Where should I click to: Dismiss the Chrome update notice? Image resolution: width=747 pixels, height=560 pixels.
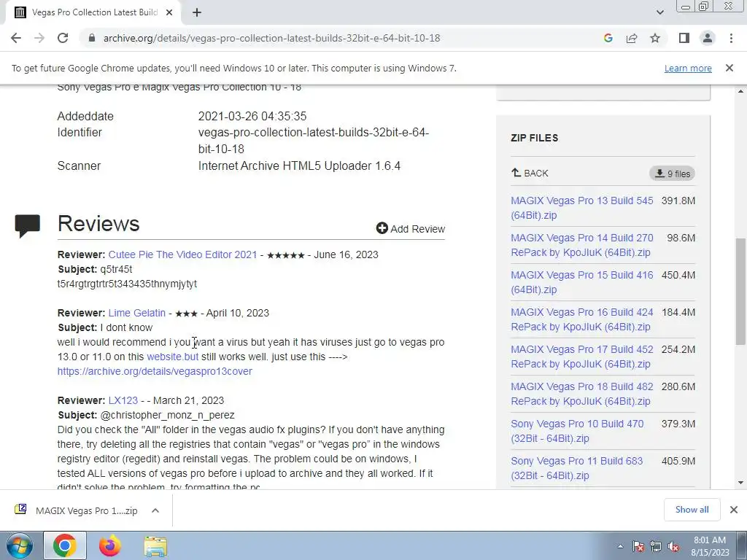click(x=729, y=68)
